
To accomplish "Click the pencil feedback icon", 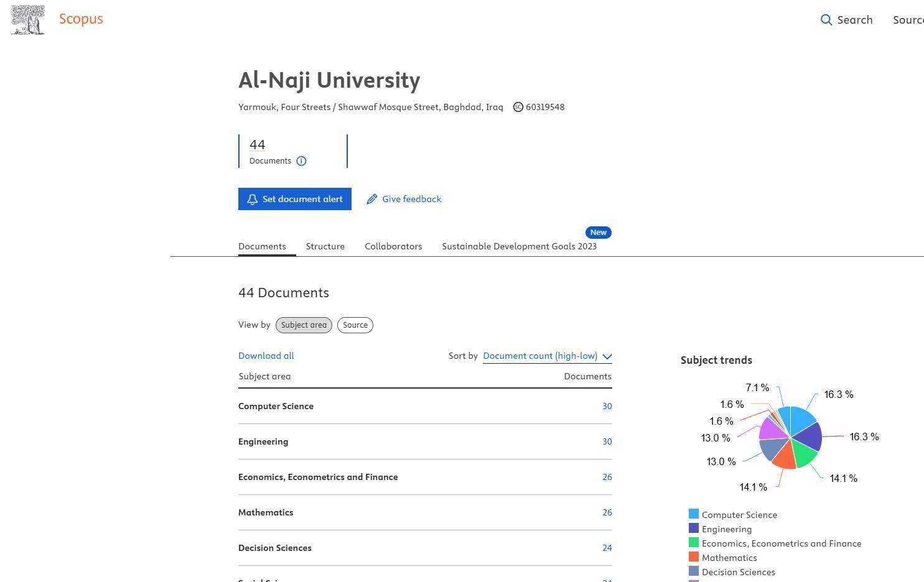I will click(x=371, y=200).
